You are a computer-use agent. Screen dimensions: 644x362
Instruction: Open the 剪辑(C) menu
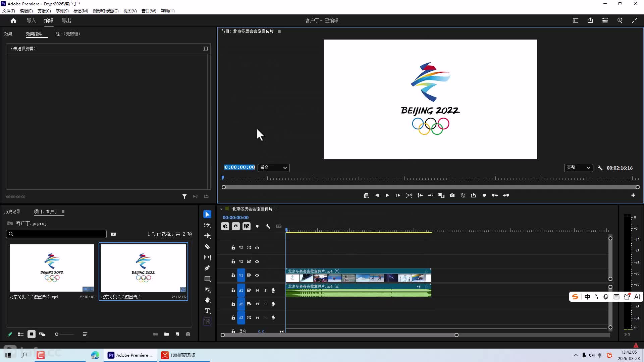click(44, 11)
